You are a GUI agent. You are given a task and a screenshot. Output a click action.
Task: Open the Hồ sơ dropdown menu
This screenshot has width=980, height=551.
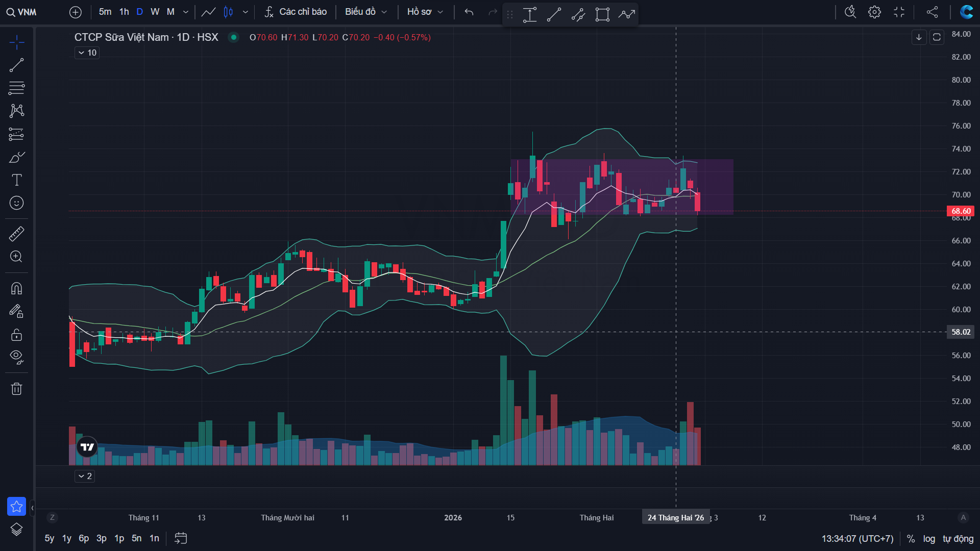pyautogui.click(x=425, y=12)
